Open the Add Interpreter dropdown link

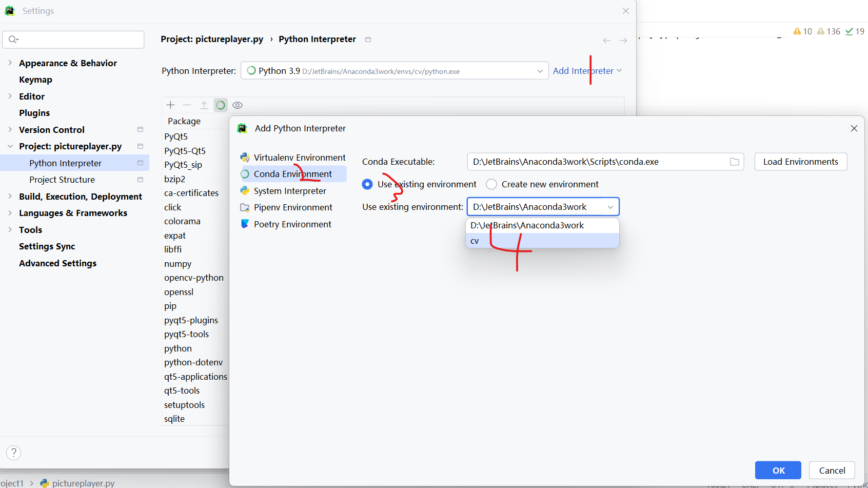tap(587, 71)
